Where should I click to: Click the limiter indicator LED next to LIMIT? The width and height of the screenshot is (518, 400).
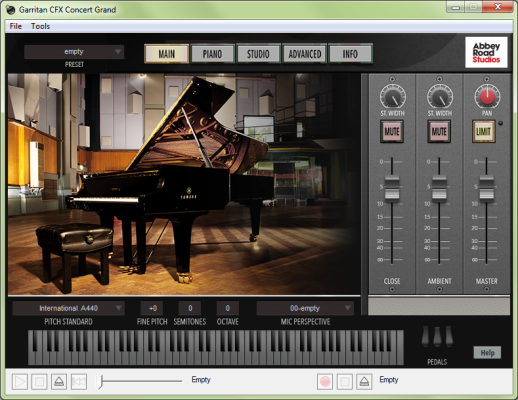tap(501, 123)
